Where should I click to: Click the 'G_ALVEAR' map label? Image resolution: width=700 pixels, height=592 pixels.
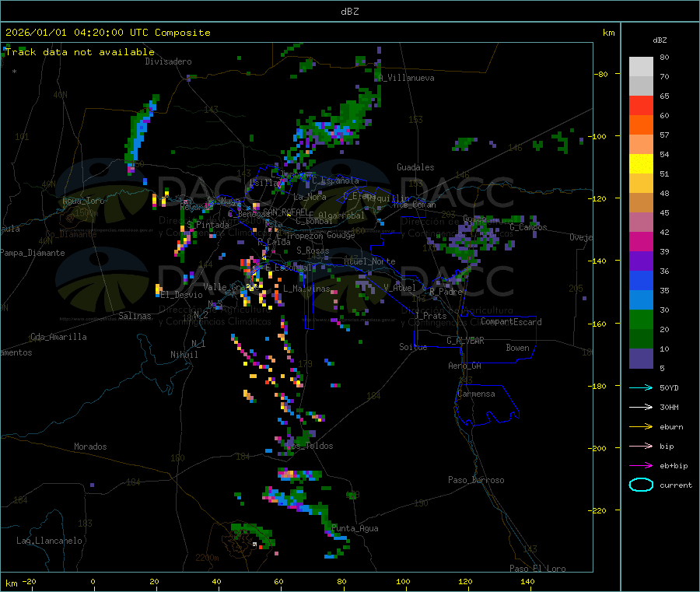coord(465,341)
